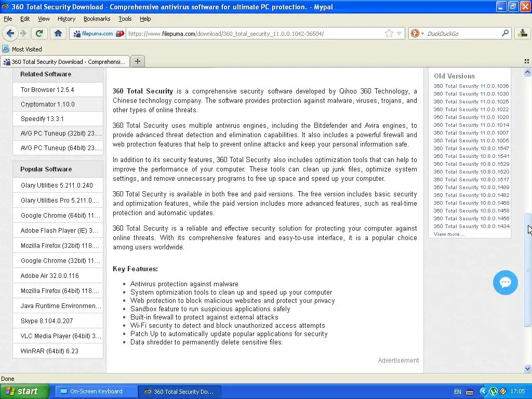Viewport: 532px width, 399px height.
Task: Open old version 360 Total Security 10.8.0.1434
Action: click(471, 227)
